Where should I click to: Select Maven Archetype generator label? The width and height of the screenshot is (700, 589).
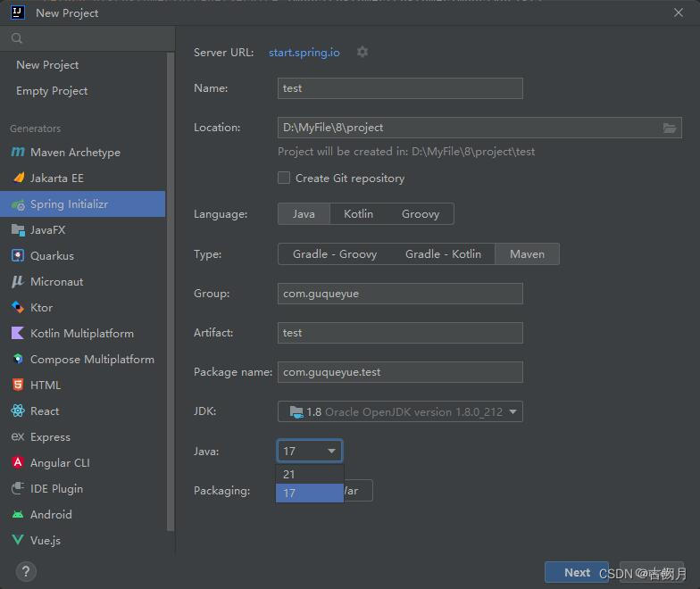(75, 152)
